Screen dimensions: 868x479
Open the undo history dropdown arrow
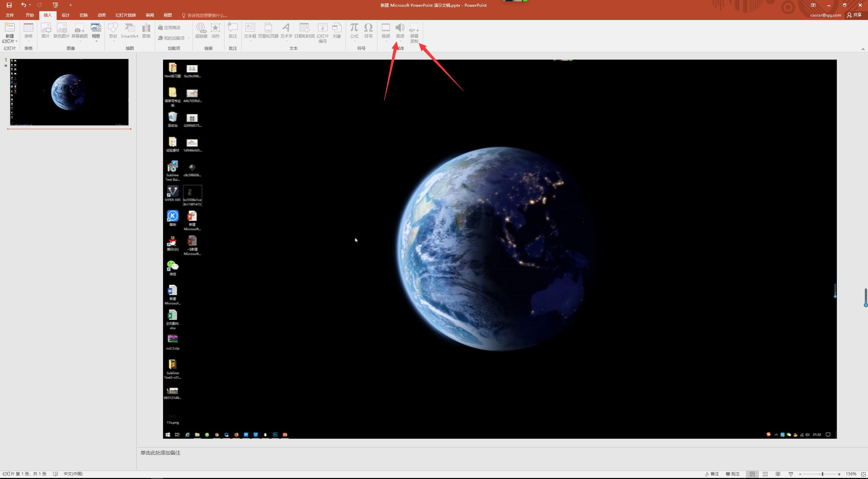pos(30,5)
